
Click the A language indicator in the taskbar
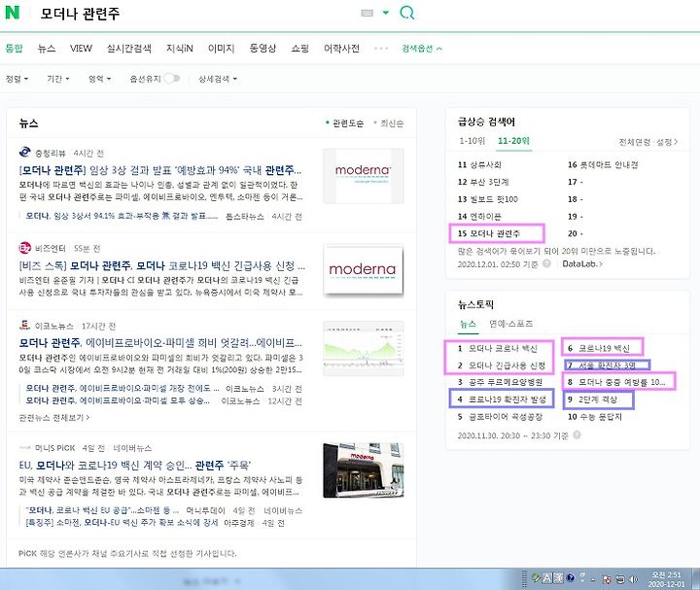(x=546, y=579)
